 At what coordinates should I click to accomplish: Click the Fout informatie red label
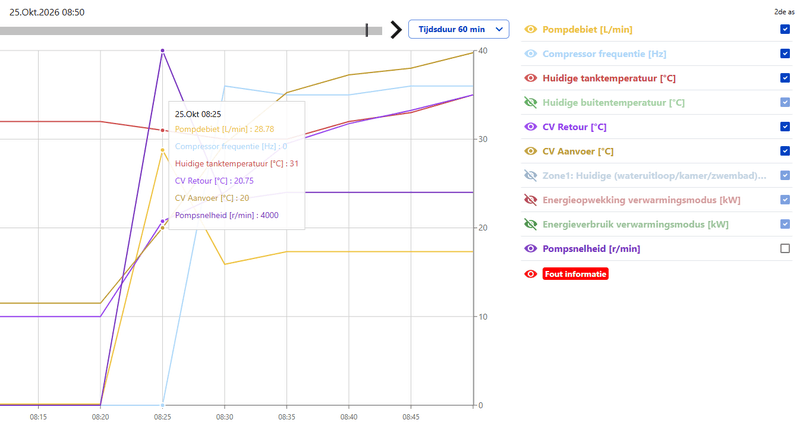tap(575, 274)
